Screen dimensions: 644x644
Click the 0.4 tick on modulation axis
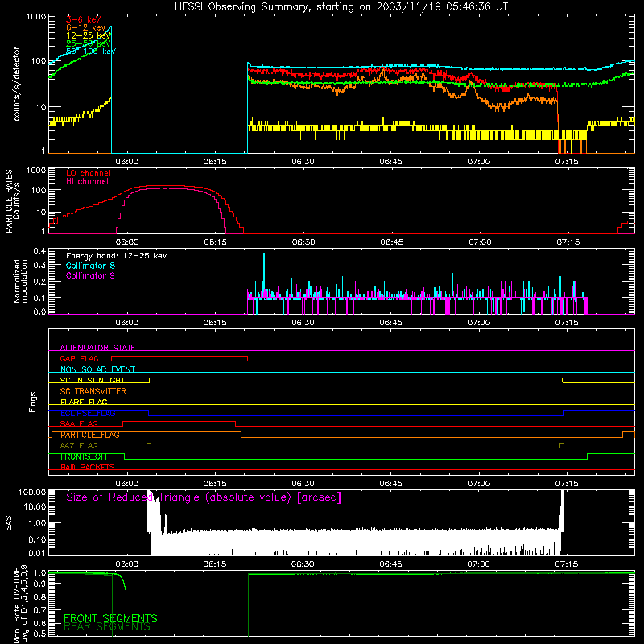39,251
